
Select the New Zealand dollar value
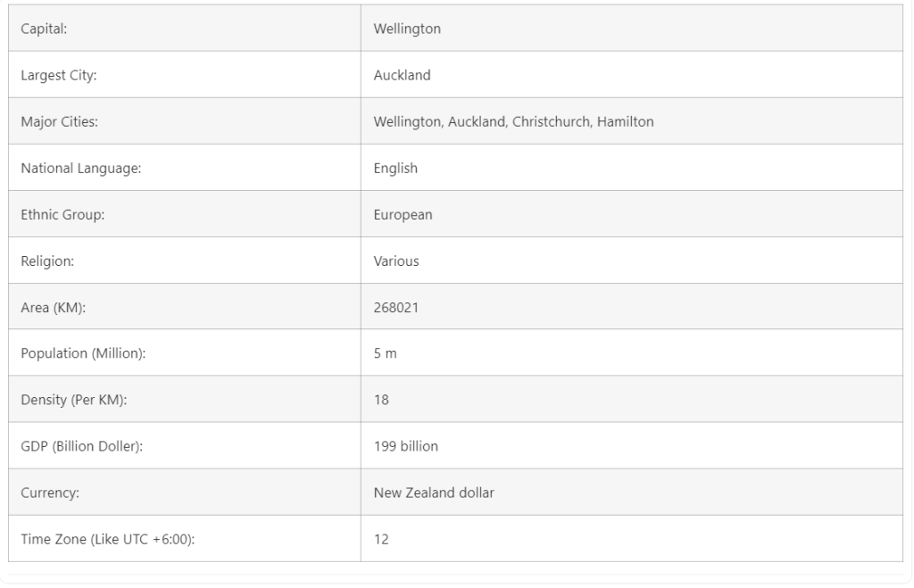click(x=434, y=493)
